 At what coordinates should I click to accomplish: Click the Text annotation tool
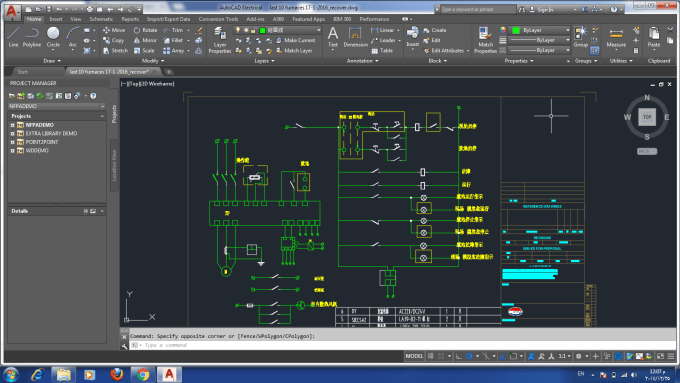pyautogui.click(x=333, y=37)
